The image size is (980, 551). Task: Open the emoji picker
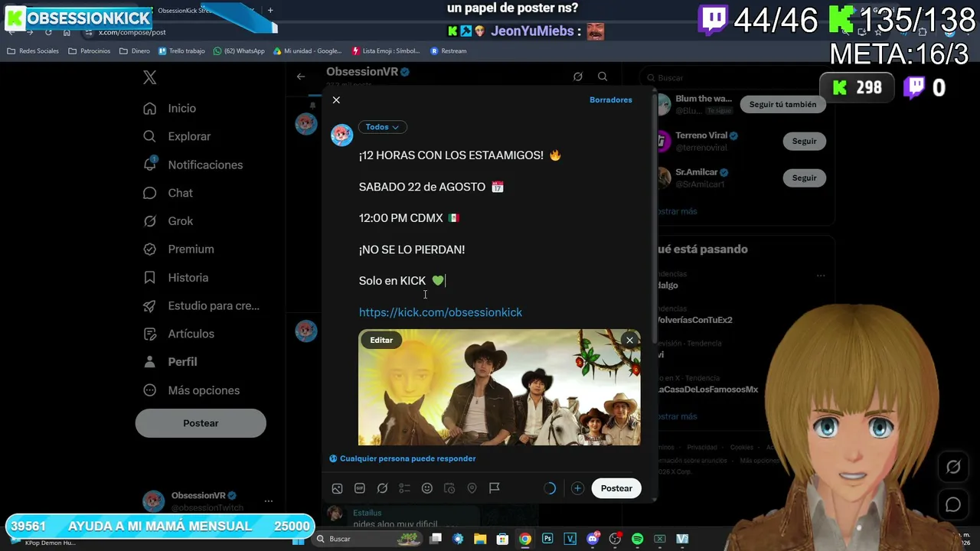point(427,488)
